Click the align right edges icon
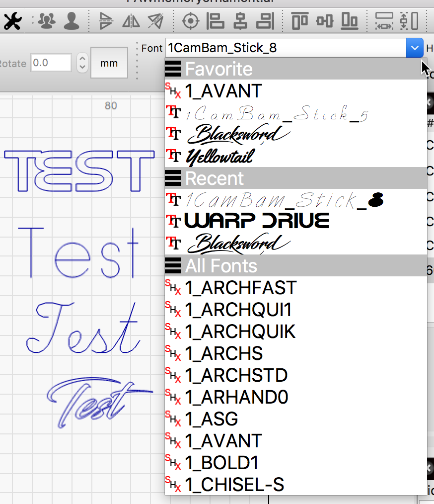The height and width of the screenshot is (504, 434). [x=266, y=21]
